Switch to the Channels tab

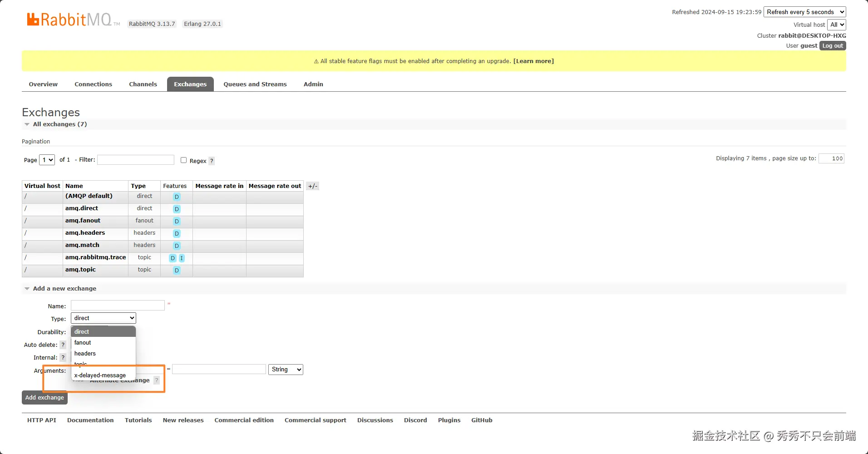click(143, 84)
